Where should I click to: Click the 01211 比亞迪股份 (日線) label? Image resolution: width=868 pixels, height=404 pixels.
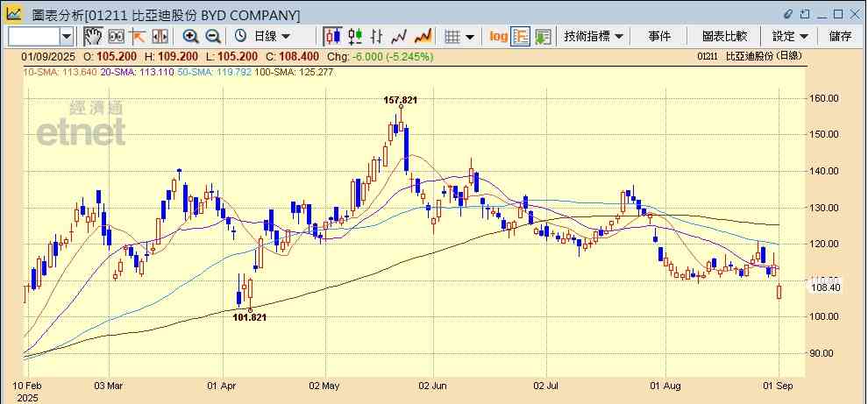click(750, 56)
